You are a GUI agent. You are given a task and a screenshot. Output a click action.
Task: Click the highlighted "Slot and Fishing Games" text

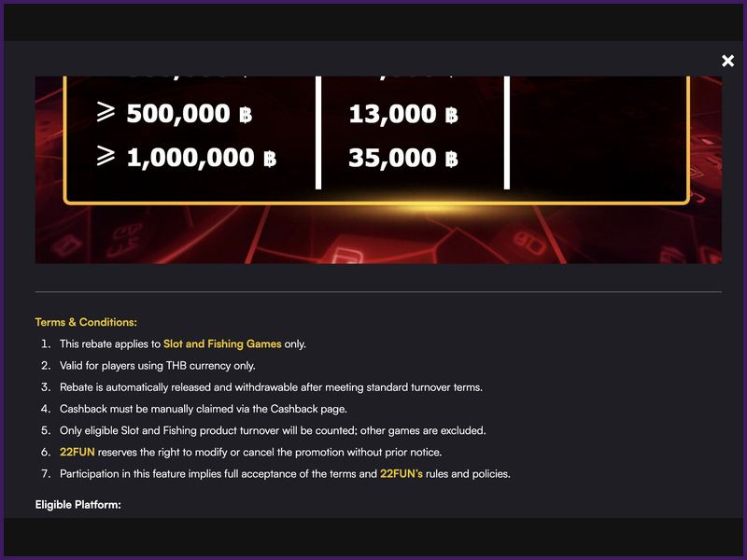click(222, 343)
